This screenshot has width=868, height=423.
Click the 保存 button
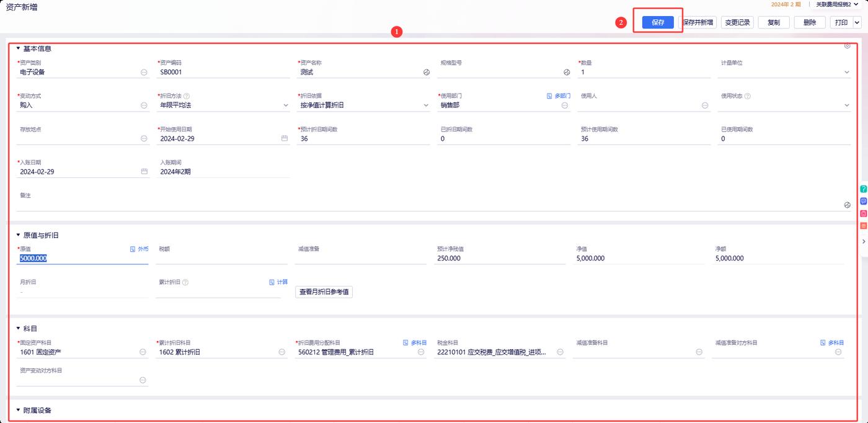point(658,22)
